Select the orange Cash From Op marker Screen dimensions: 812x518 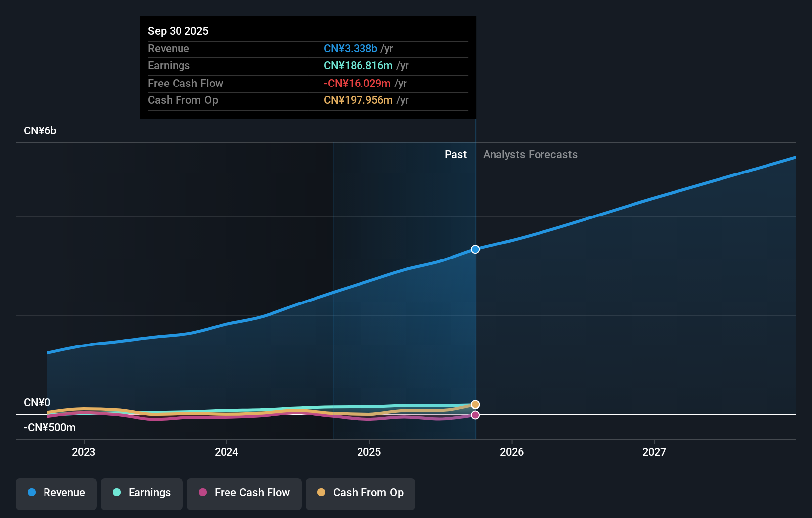click(475, 404)
